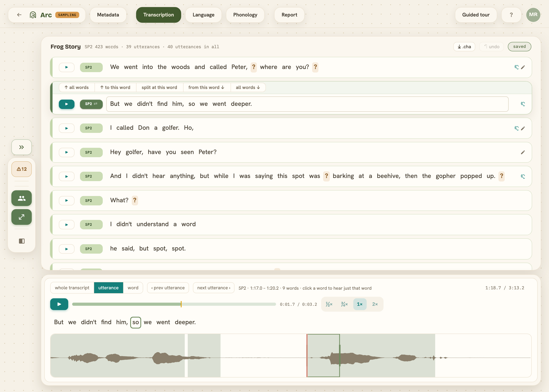Open the Report tab

click(289, 15)
